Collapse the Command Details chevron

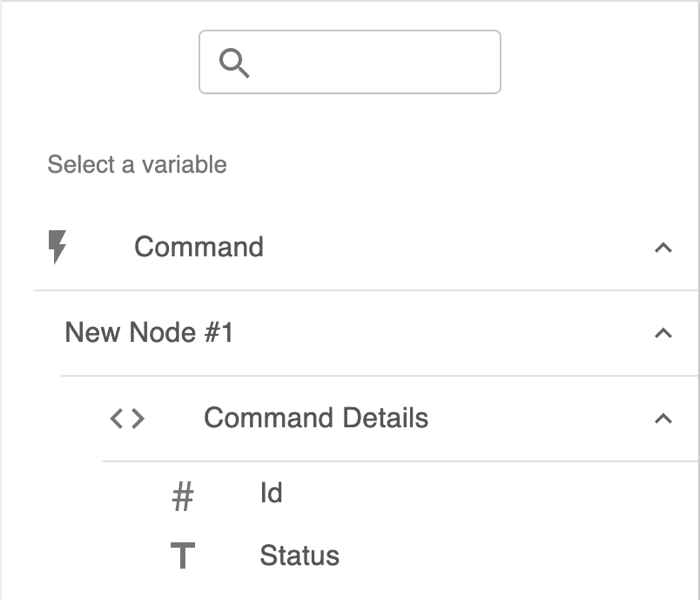click(x=662, y=419)
